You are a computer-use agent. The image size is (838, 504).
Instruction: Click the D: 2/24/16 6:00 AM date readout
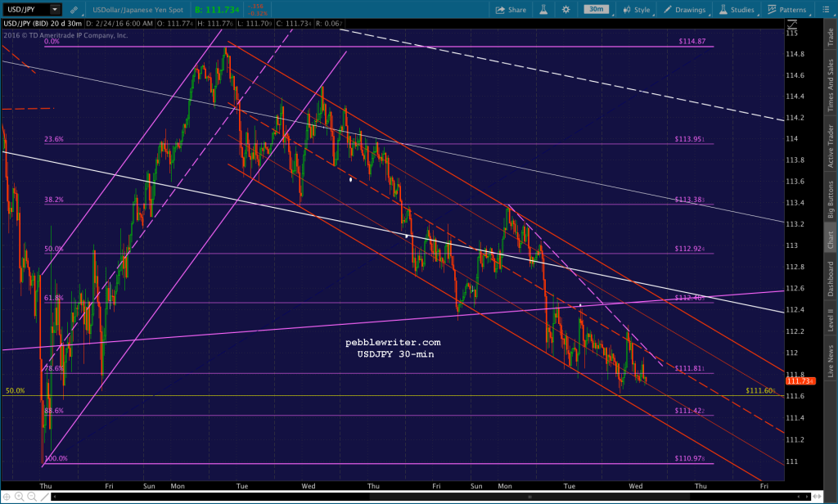point(119,24)
